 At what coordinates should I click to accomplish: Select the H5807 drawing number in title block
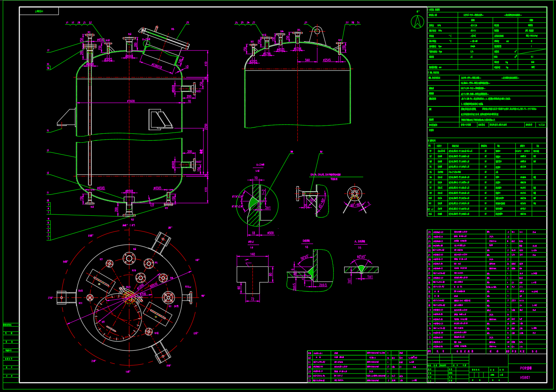tap(525, 377)
